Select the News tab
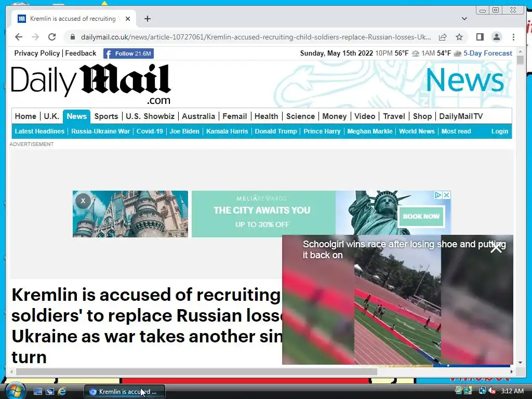 (x=77, y=116)
